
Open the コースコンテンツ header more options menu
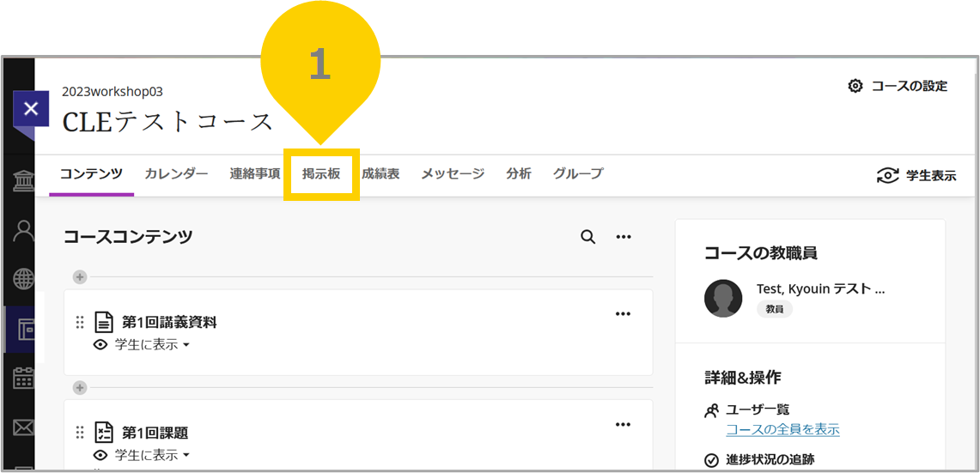(624, 237)
